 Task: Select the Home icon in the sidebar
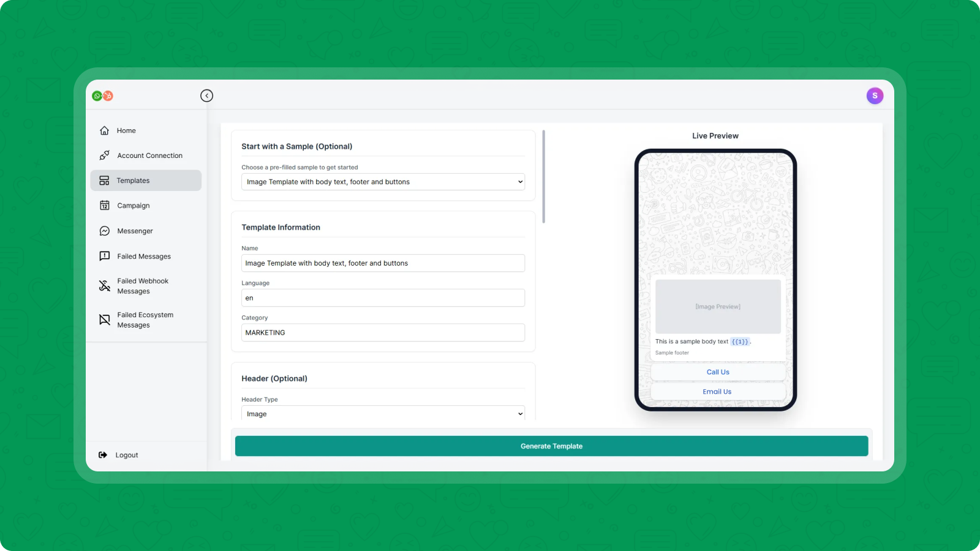[104, 130]
